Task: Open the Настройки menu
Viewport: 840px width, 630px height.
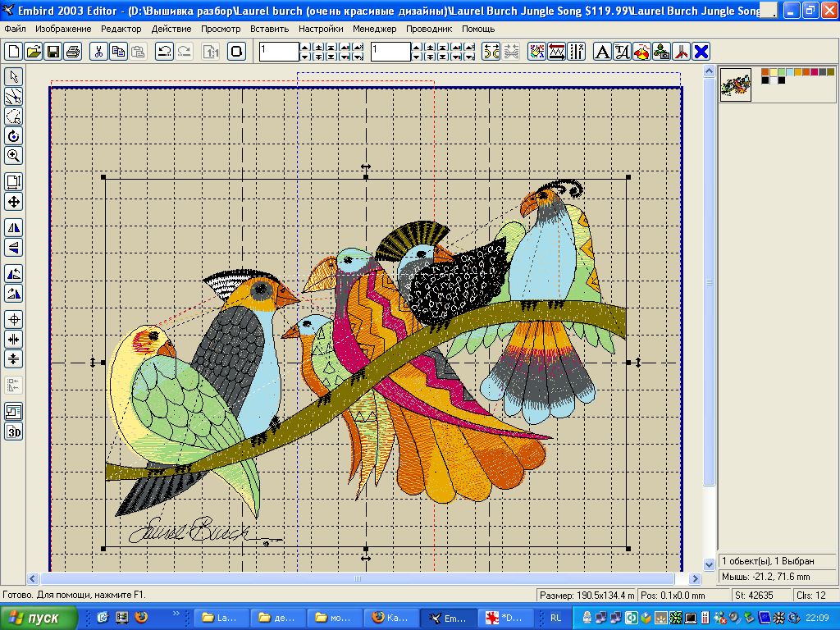Action: pos(321,29)
